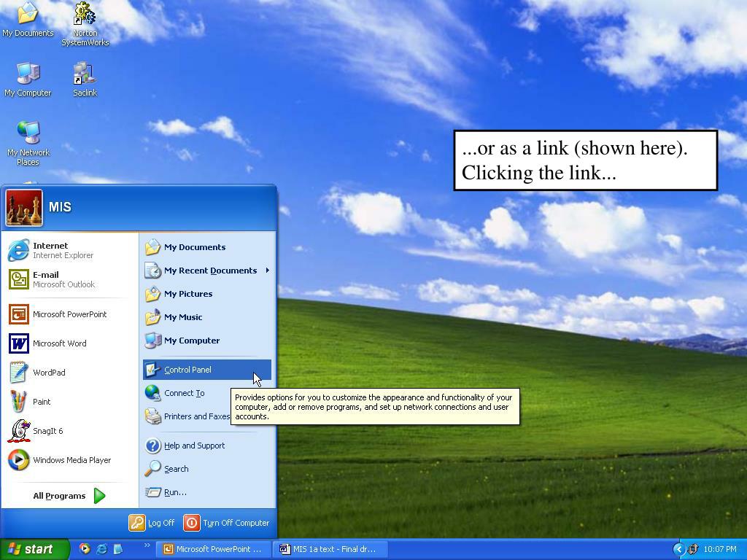The image size is (747, 560).
Task: Open E-mail Microsoft Outlook entry
Action: (69, 279)
